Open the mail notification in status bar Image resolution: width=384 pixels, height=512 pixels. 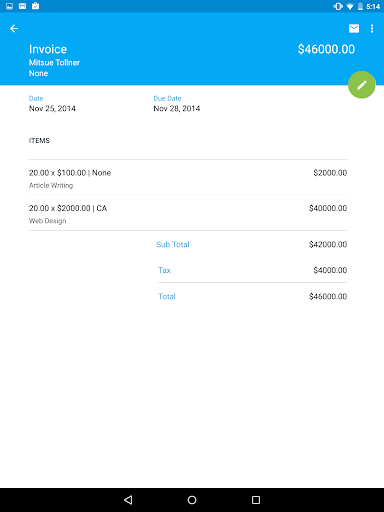22,6
